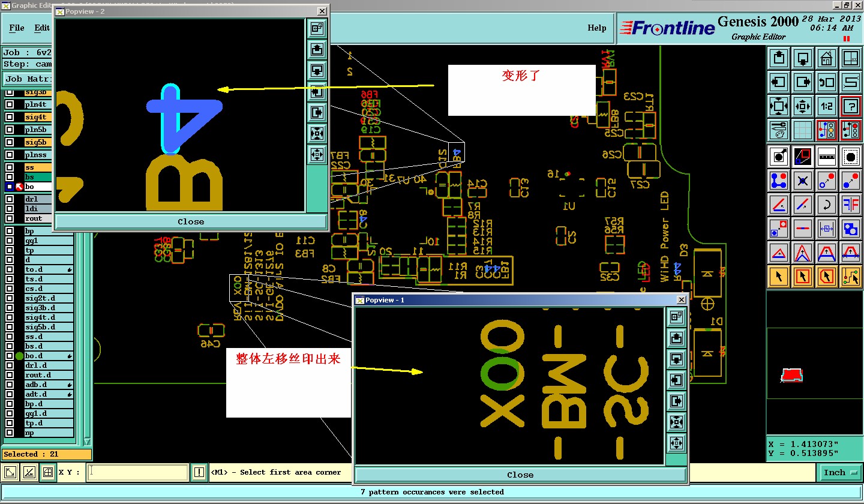Click the diagonal arrow icon at bottom left
864x504 pixels.
[x=10, y=473]
